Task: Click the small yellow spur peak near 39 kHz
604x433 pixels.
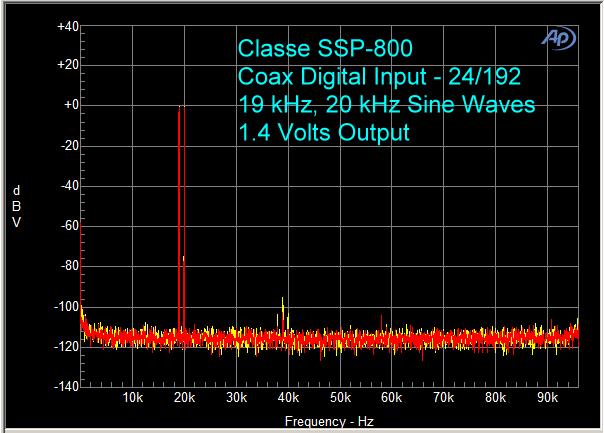Action: pos(284,300)
